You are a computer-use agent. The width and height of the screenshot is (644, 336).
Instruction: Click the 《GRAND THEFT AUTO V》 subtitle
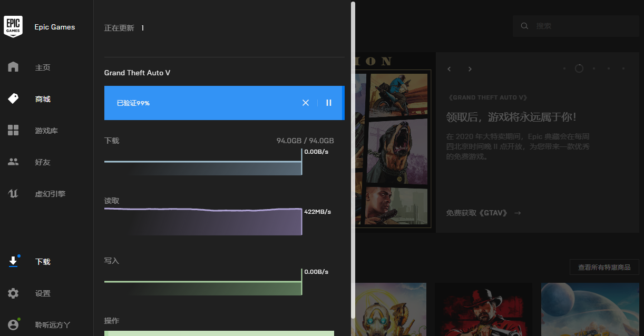pos(487,97)
